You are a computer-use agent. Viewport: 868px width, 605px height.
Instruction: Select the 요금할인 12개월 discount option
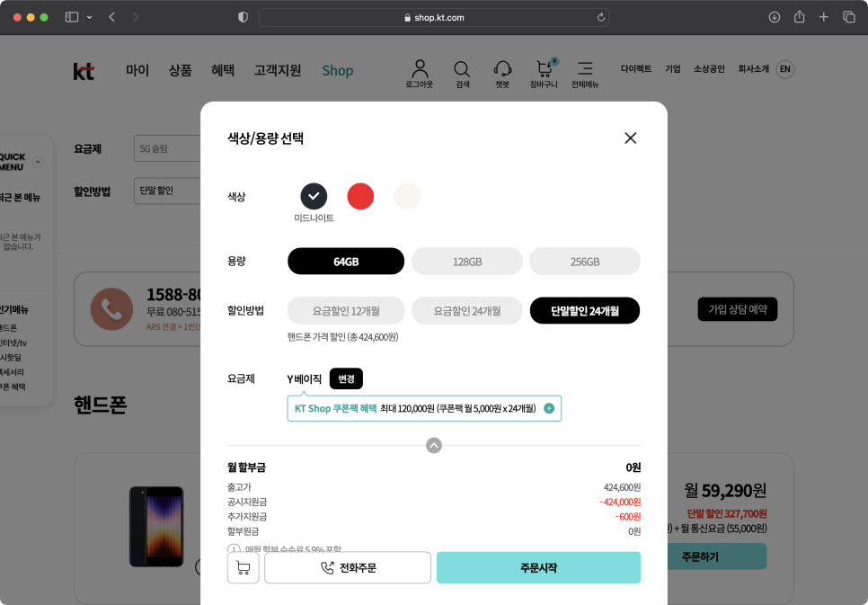point(345,310)
